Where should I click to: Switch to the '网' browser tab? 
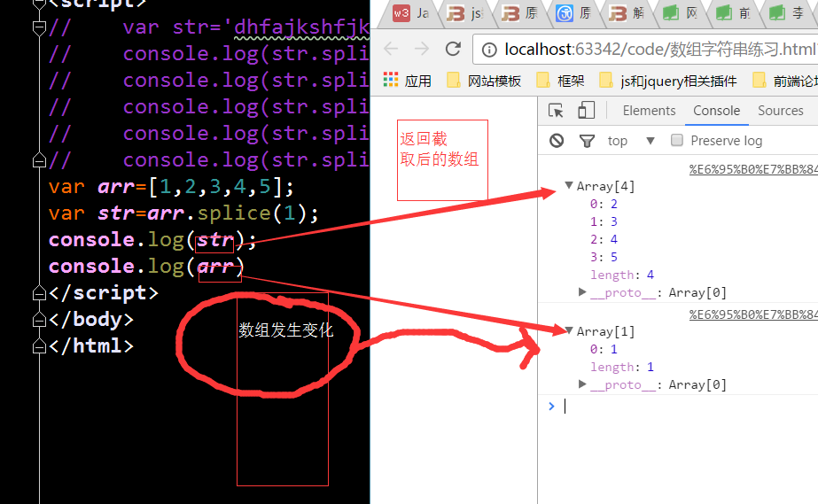pyautogui.click(x=681, y=13)
